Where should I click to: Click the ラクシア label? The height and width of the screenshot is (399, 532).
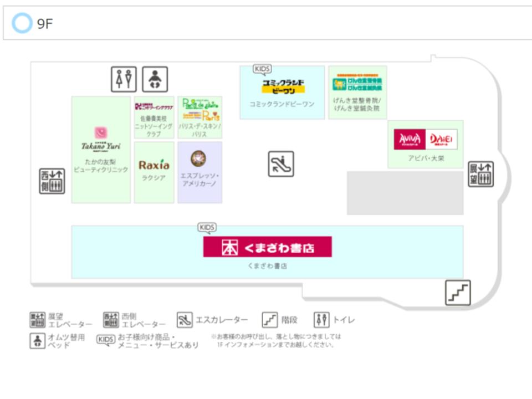[x=154, y=178]
